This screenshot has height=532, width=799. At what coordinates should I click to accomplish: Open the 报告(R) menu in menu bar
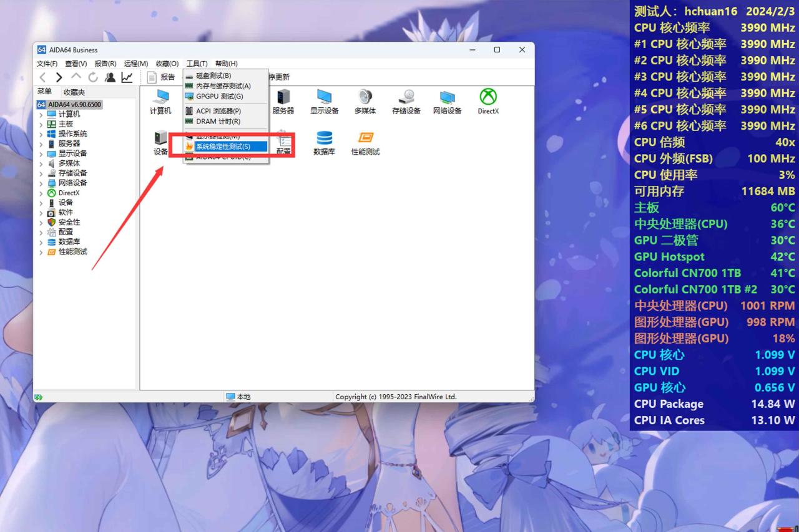pyautogui.click(x=105, y=64)
